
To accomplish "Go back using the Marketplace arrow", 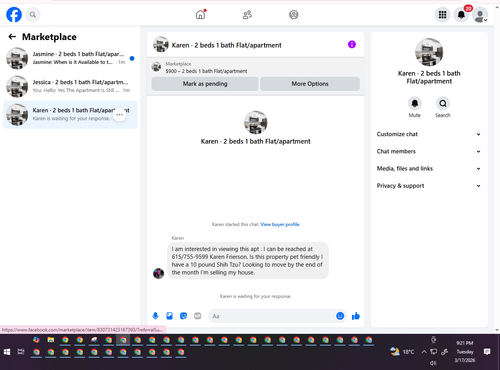I will tap(12, 37).
